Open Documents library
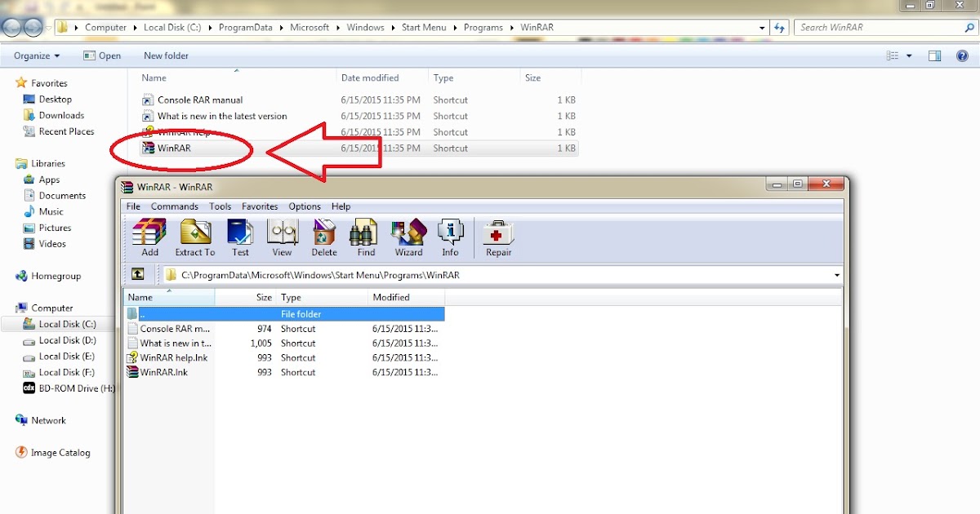Image resolution: width=980 pixels, height=514 pixels. [54, 196]
